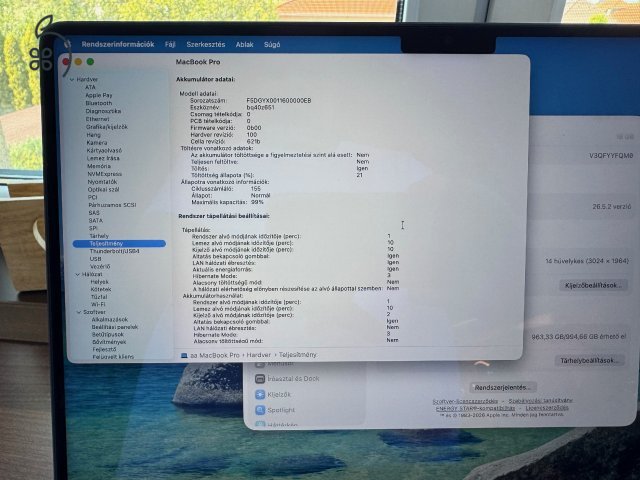This screenshot has height=480, width=640.
Task: Select the highlighted Teljesítmény row
Action: click(x=119, y=244)
